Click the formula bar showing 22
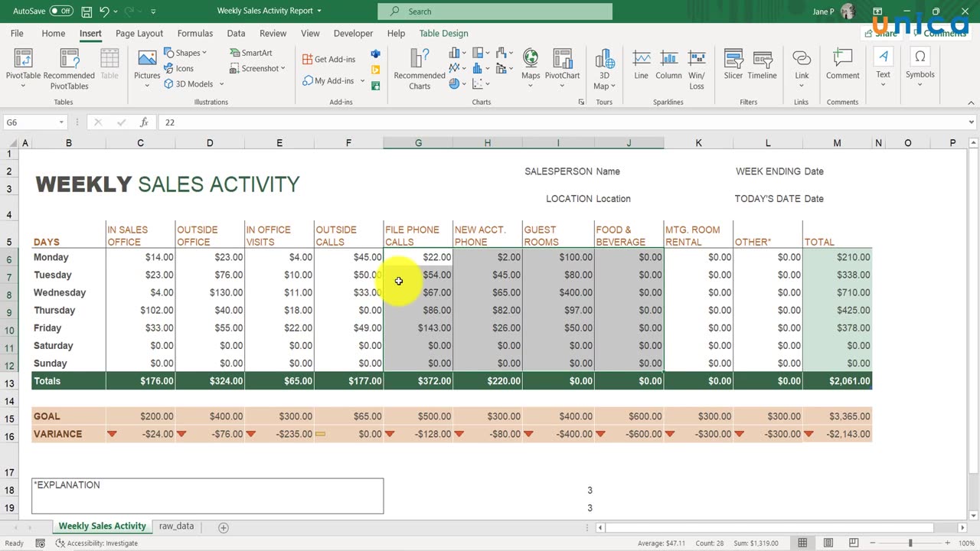The width and height of the screenshot is (980, 551). (x=563, y=122)
